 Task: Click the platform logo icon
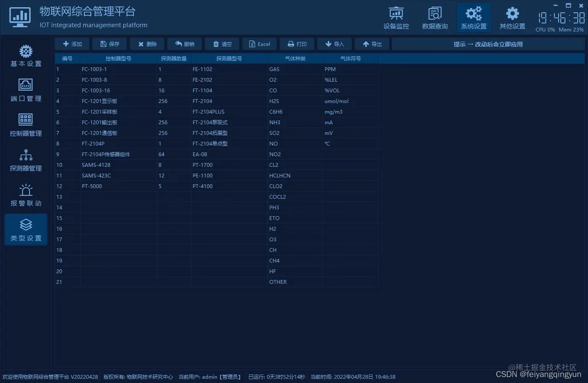pyautogui.click(x=20, y=17)
